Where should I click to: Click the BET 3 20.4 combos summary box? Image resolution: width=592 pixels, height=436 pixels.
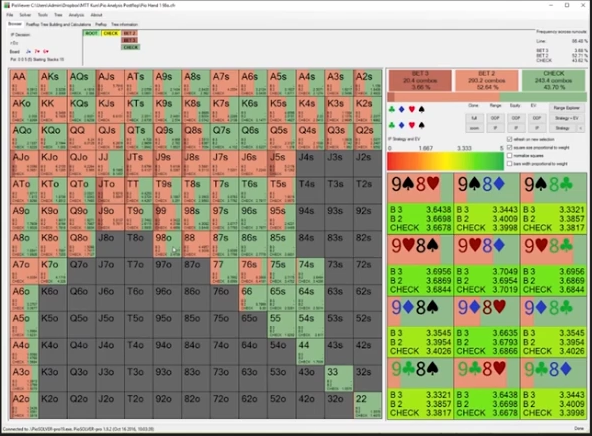point(420,80)
